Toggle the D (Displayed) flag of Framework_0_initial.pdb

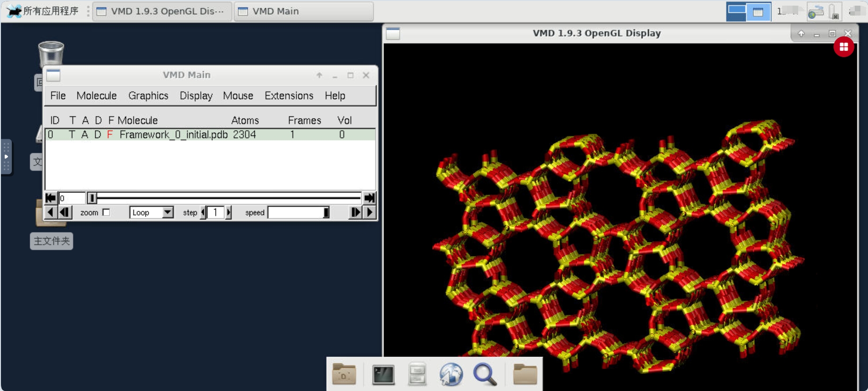[x=98, y=135]
